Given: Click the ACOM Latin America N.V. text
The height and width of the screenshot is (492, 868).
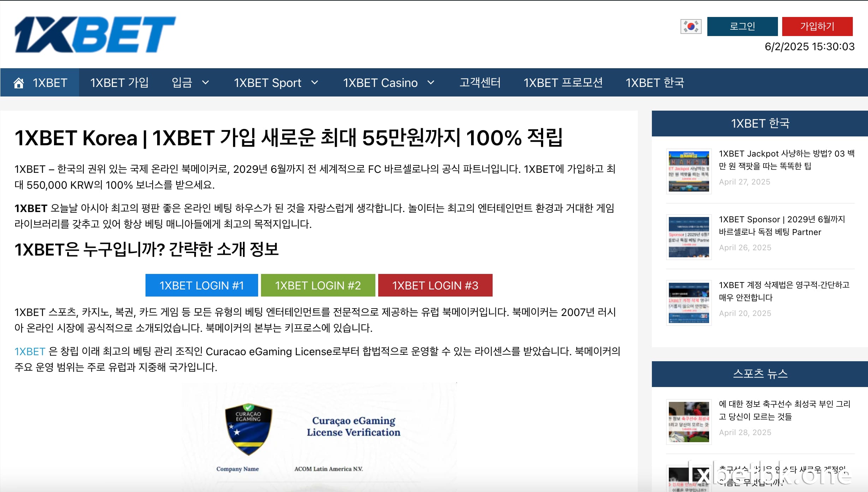Looking at the screenshot, I should (328, 469).
